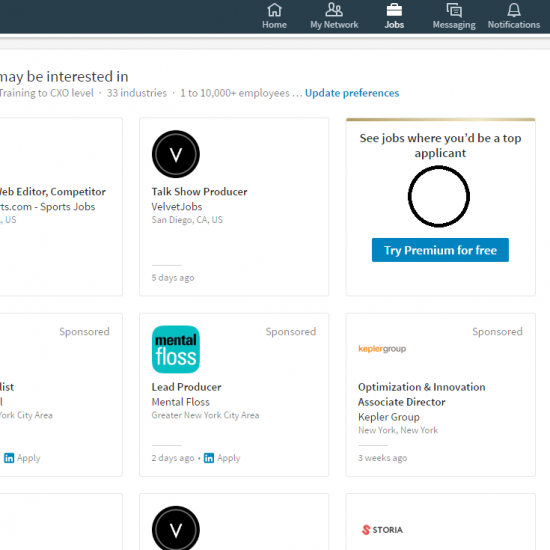Click the VelvetJobs logo on Talk Show Producer card

(176, 154)
